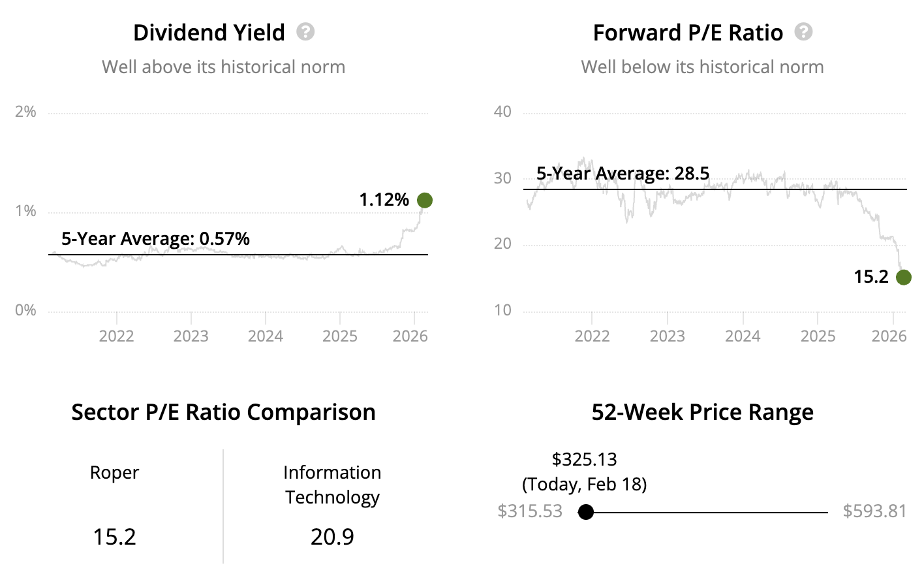
Task: Open the Forward P/E Ratio help icon
Action: click(803, 32)
